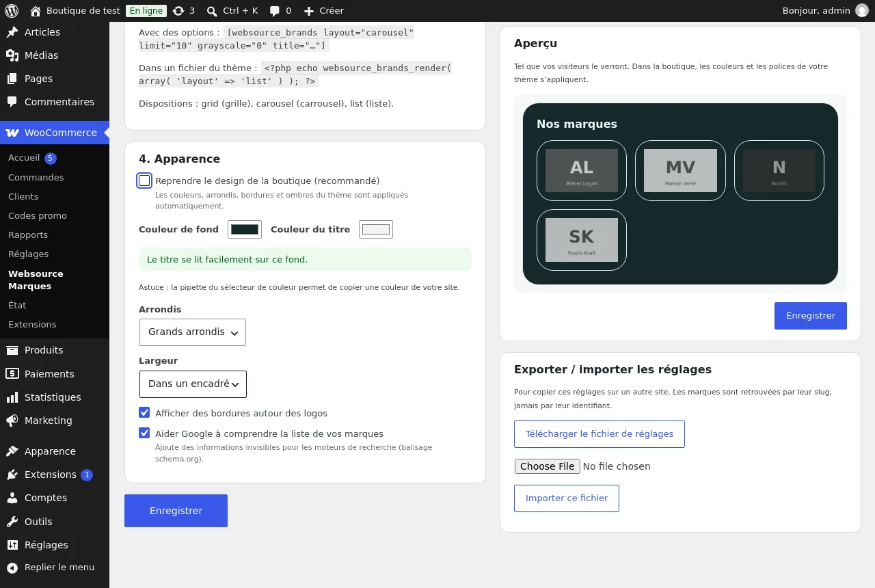Click the Médias icon in sidebar
This screenshot has height=588, width=875.
click(12, 55)
